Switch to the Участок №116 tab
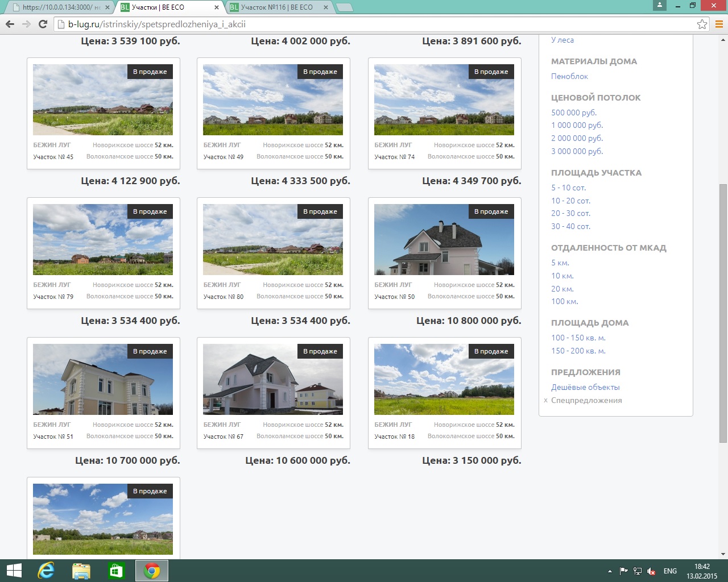Viewport: 728px width, 582px height. pos(277,7)
